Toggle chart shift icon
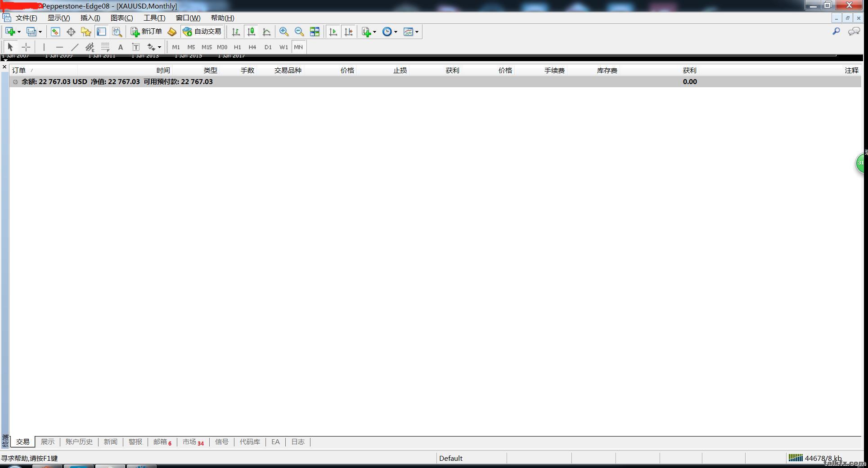 [x=348, y=31]
